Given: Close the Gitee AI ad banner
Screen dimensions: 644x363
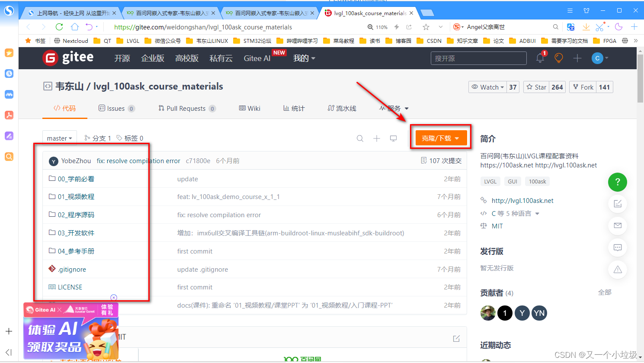Looking at the screenshot, I should click(114, 298).
